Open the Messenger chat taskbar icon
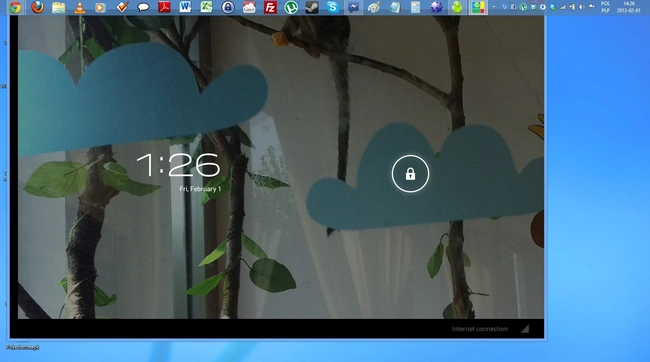Image resolution: width=650 pixels, height=362 pixels. [353, 7]
